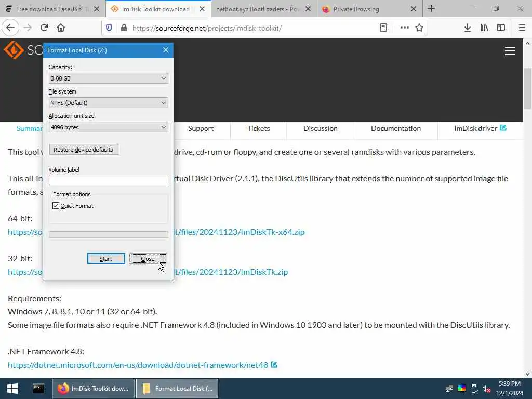Open the Library icon in toolbar

[x=484, y=28]
